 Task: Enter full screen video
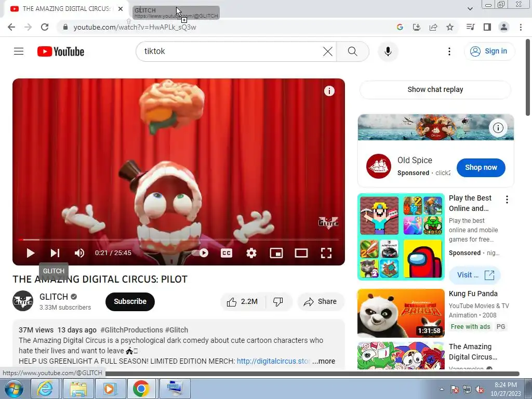click(326, 253)
